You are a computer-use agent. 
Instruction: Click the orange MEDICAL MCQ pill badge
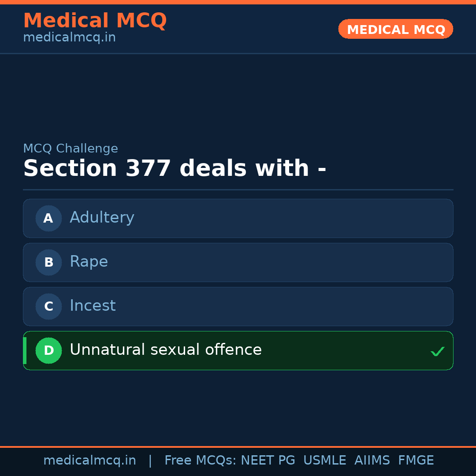pyautogui.click(x=395, y=29)
